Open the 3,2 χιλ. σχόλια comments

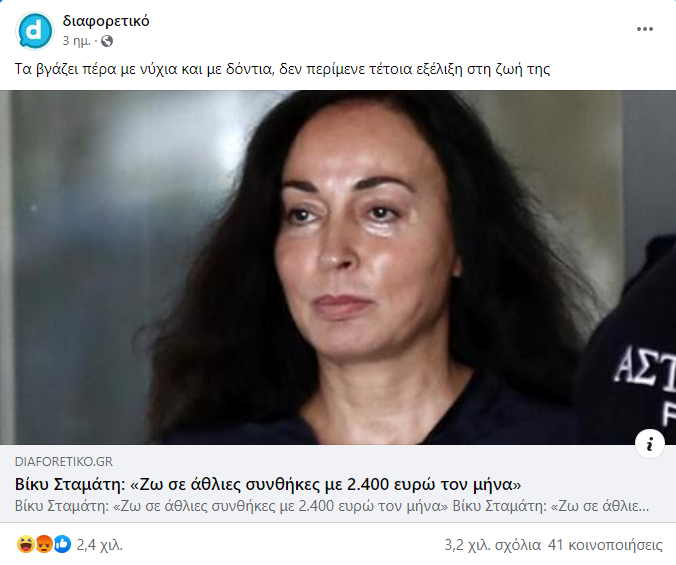click(493, 545)
